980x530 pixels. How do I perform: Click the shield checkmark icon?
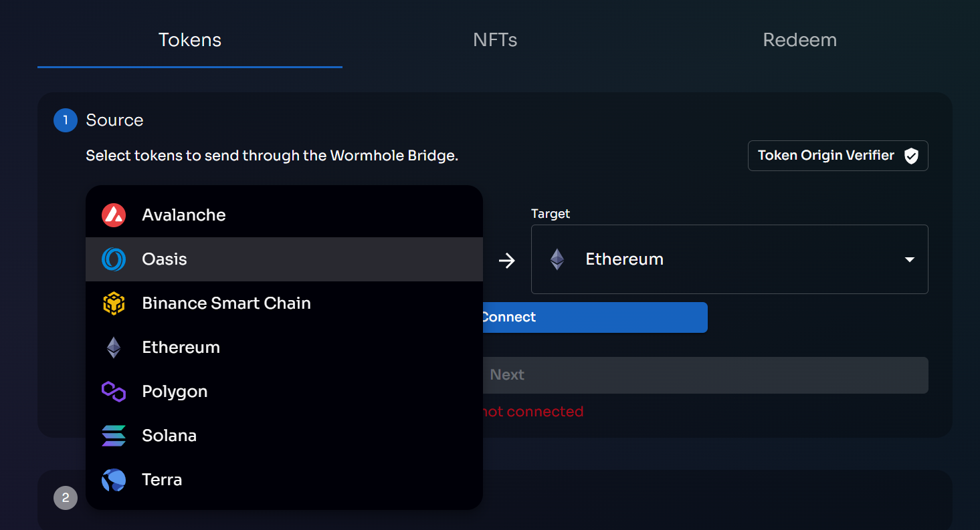(910, 156)
